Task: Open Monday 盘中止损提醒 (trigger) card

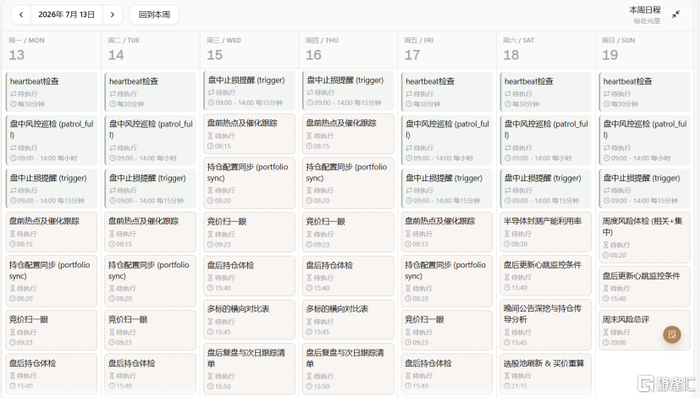Action: pos(51,188)
